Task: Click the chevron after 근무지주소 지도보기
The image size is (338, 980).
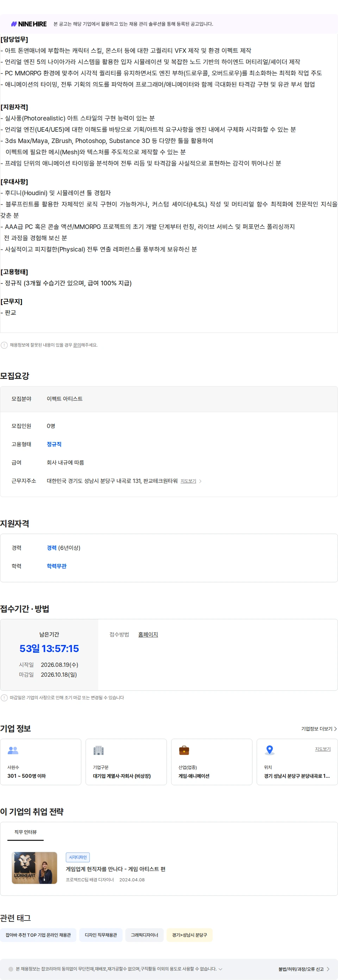Action: click(x=200, y=481)
